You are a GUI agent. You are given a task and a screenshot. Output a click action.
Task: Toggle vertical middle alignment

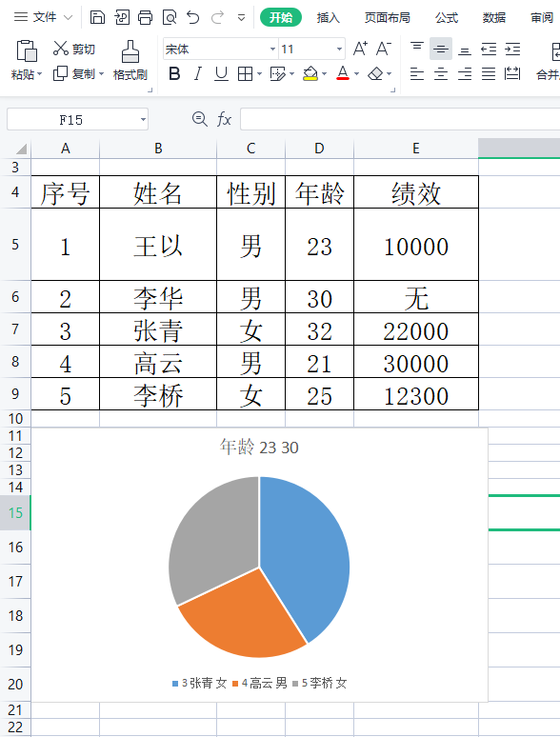pyautogui.click(x=441, y=49)
